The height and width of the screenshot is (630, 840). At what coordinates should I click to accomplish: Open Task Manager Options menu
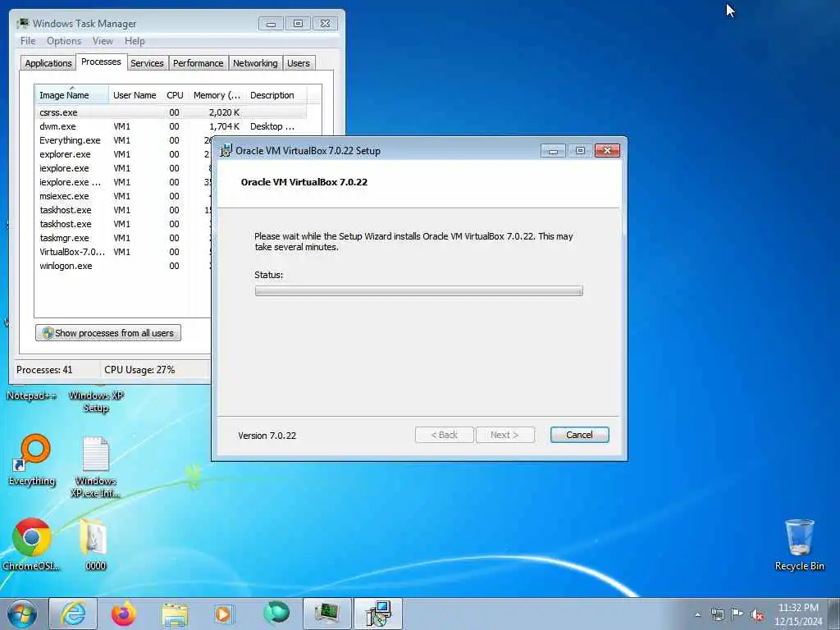(64, 41)
